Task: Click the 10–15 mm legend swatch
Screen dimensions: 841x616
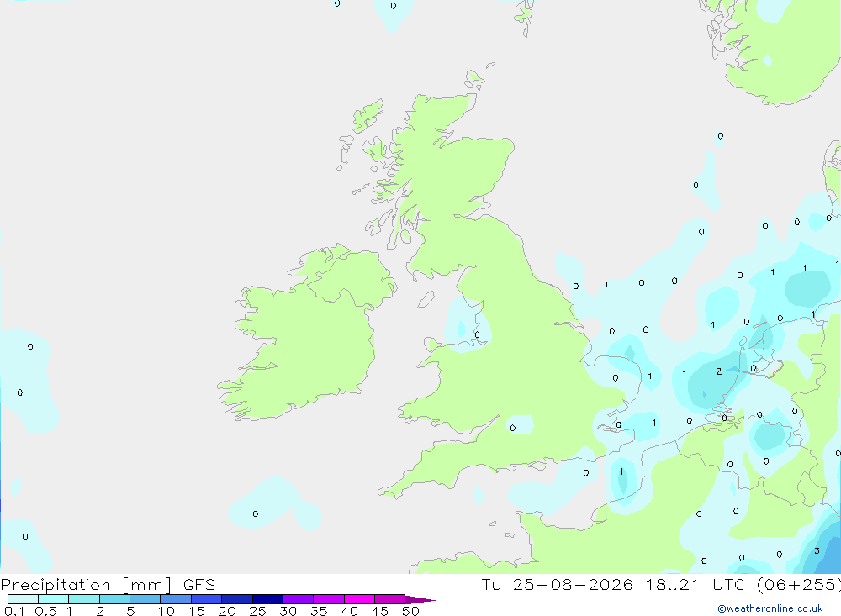Action: [x=176, y=599]
